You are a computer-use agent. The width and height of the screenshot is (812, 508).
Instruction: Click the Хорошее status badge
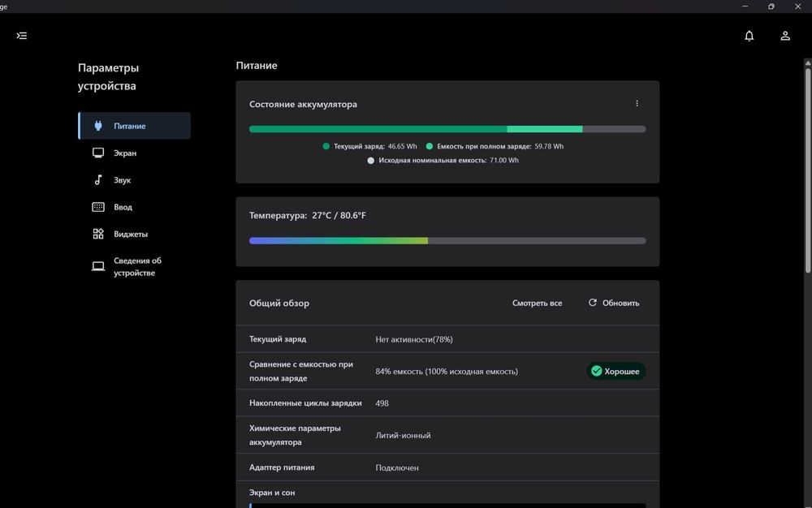(615, 371)
